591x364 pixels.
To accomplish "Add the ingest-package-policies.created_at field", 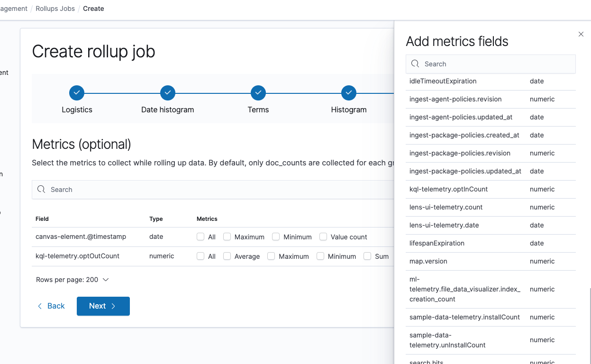I will [491, 135].
